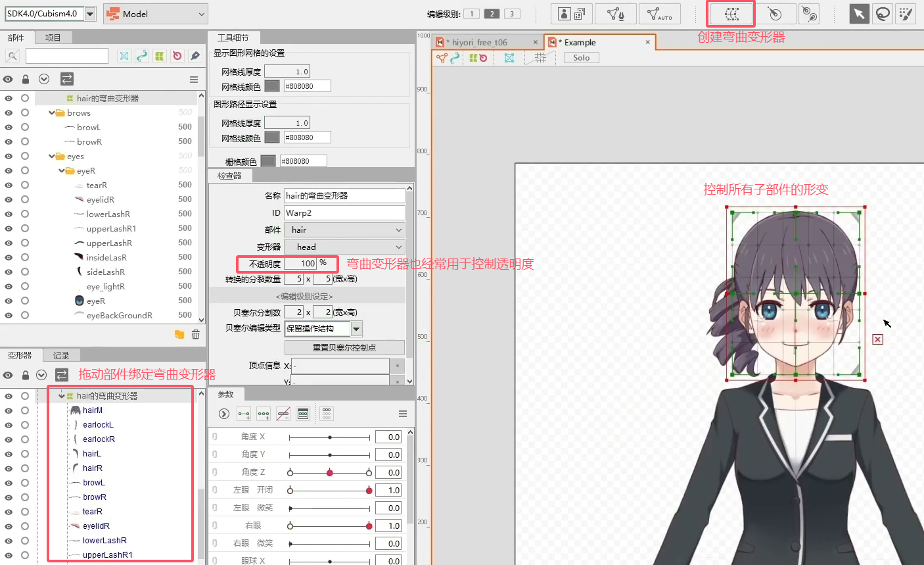The image size is (924, 565).
Task: Click the delete keys parameter icon
Action: [x=283, y=414]
